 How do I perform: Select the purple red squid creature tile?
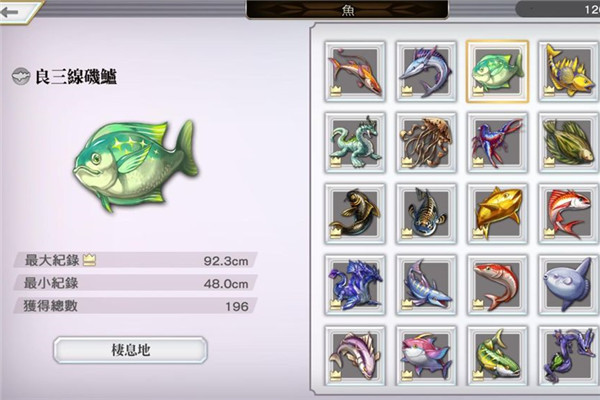coord(497,142)
